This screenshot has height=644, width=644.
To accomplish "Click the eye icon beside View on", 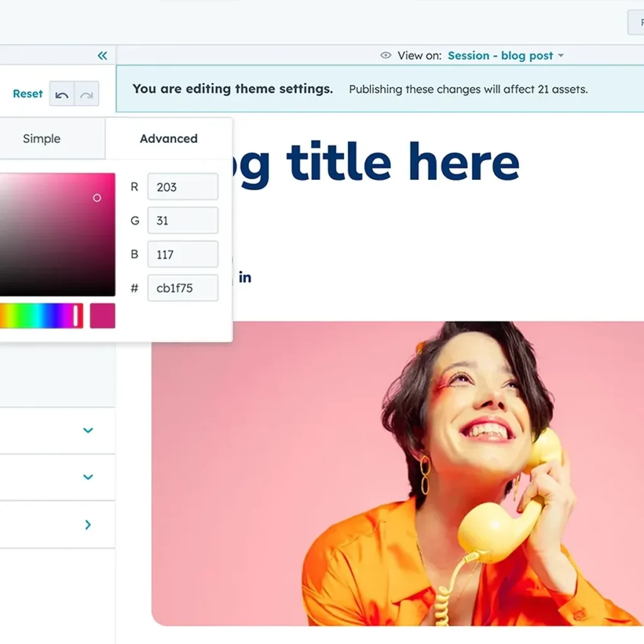I will click(386, 56).
